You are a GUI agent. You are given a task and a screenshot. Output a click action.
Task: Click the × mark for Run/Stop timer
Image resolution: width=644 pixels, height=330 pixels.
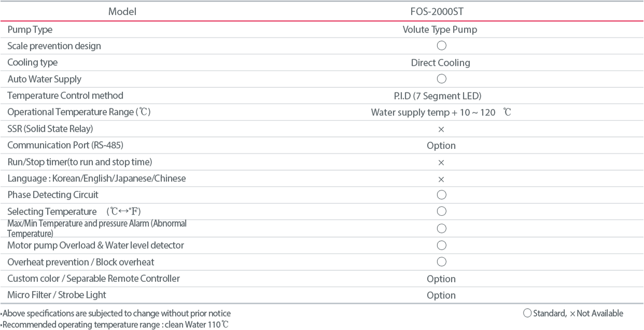[441, 162]
